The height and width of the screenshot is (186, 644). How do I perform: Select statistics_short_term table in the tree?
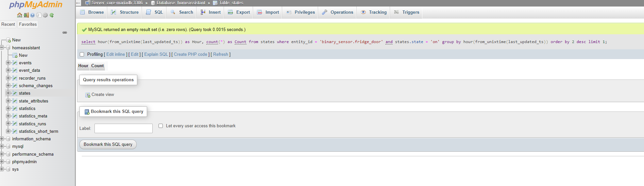pos(38,132)
